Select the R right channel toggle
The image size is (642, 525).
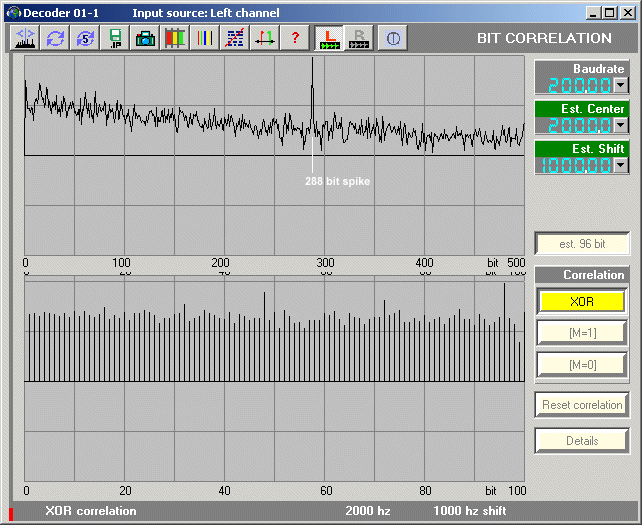[x=358, y=38]
